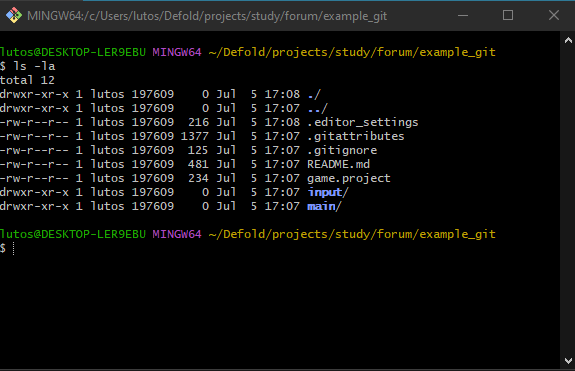Click the '.editor_settings' file name
This screenshot has width=575, height=371.
(x=363, y=122)
